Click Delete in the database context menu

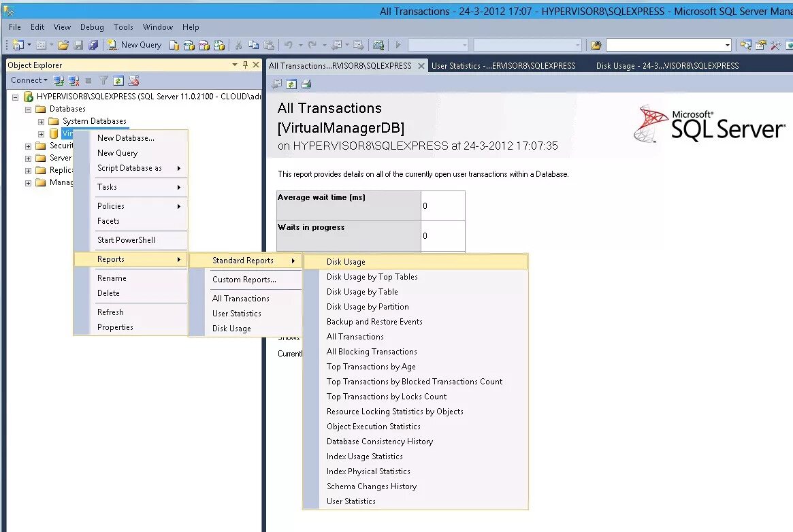pos(131,293)
